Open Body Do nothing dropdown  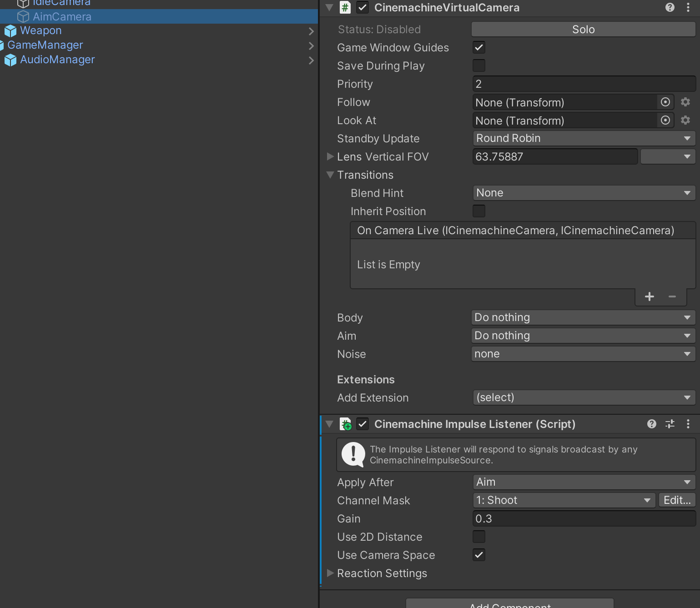point(584,317)
